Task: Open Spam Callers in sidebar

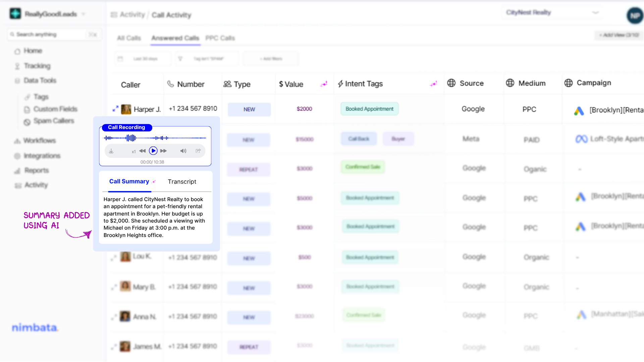Action: coord(54,121)
